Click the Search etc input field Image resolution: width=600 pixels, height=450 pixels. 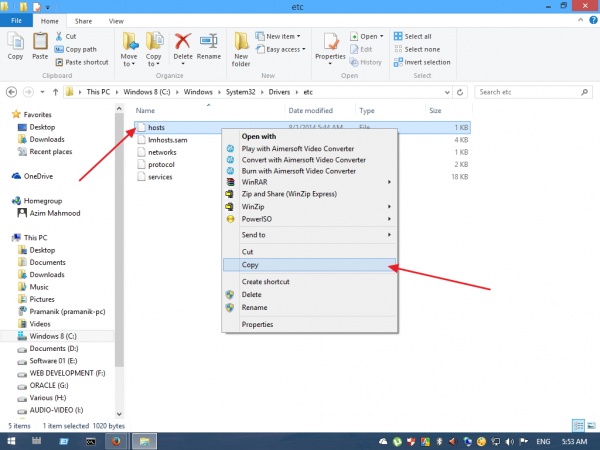[x=533, y=92]
